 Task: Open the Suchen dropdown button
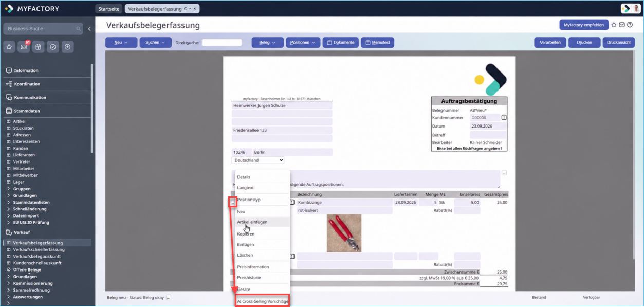tap(155, 43)
